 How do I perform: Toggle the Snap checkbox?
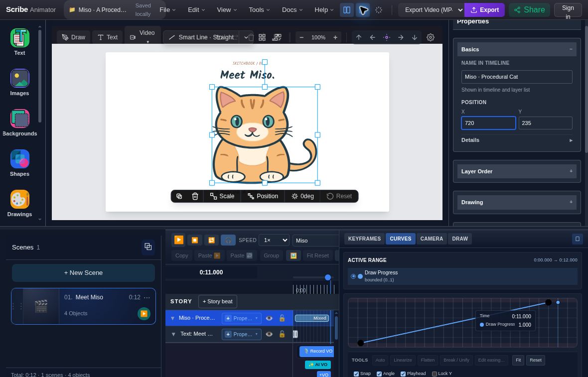(356, 374)
